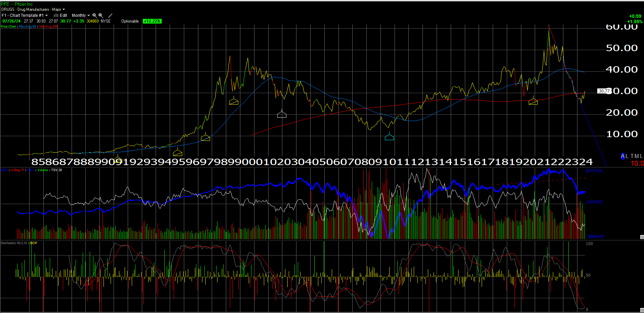The width and height of the screenshot is (644, 313).
Task: Select the T letter in the scale toggles
Action: (x=632, y=156)
